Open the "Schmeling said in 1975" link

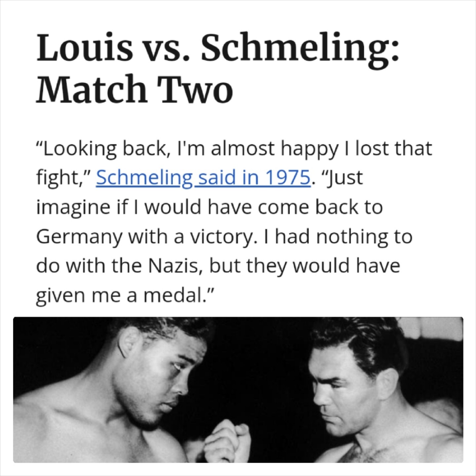pos(203,178)
